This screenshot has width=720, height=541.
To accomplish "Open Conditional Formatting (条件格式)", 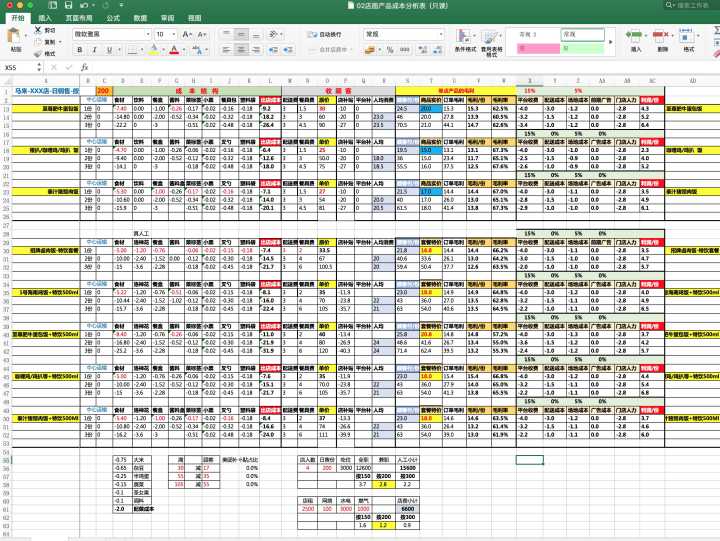I will pyautogui.click(x=465, y=41).
